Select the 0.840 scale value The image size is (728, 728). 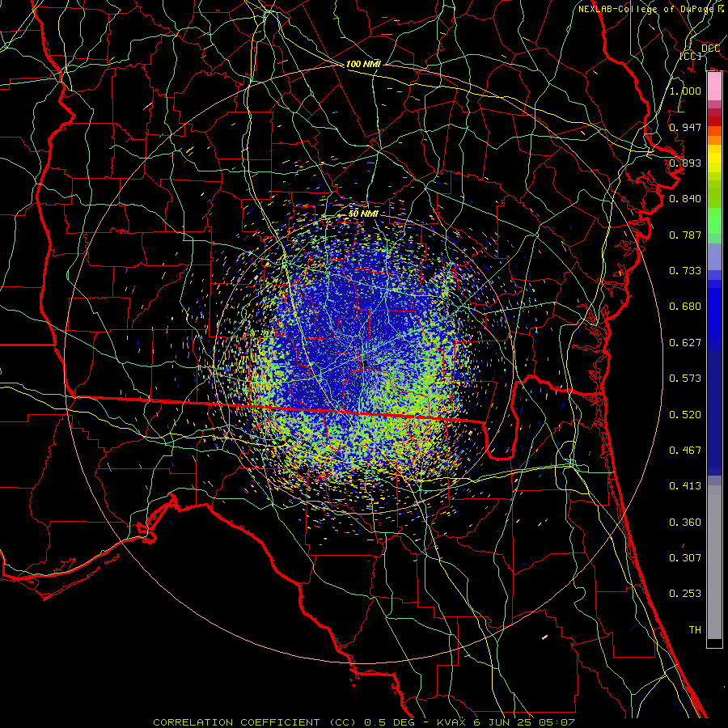685,199
